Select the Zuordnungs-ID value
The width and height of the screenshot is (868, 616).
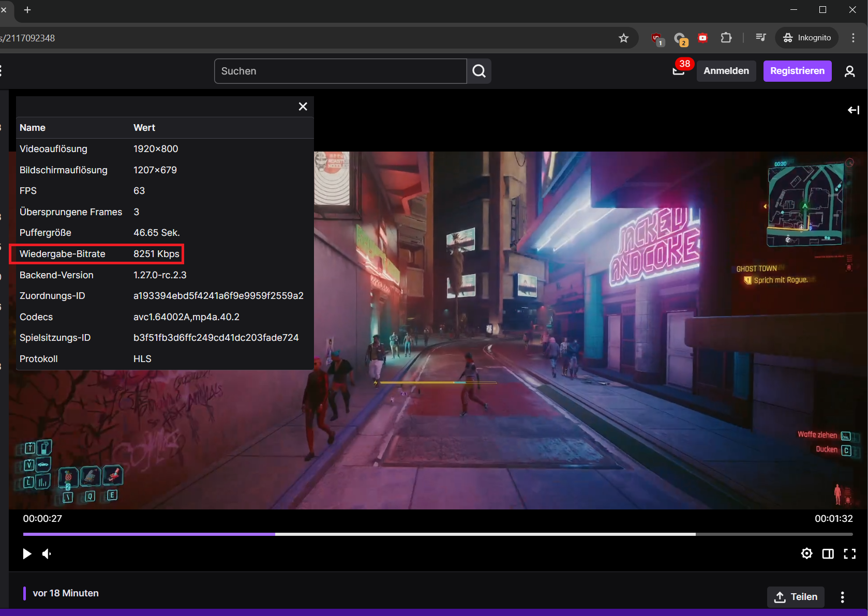click(218, 296)
